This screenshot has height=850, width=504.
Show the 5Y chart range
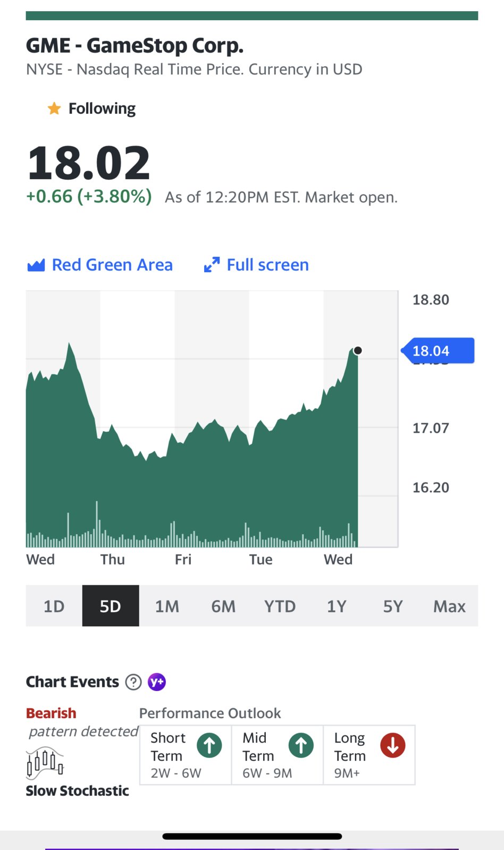pyautogui.click(x=393, y=606)
